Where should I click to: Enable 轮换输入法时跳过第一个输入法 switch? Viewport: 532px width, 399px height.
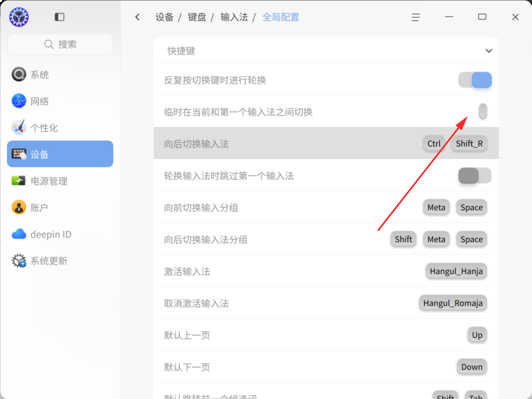(x=475, y=176)
